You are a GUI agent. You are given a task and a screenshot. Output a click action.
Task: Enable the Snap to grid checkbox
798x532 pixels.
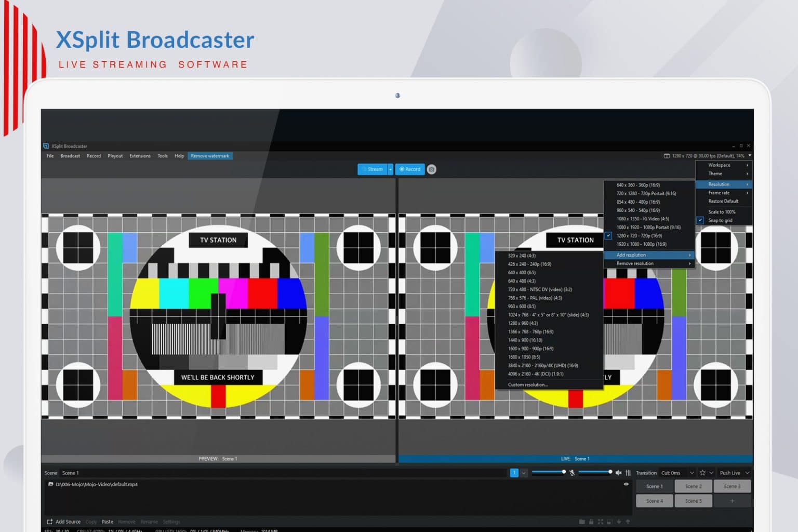click(x=700, y=220)
